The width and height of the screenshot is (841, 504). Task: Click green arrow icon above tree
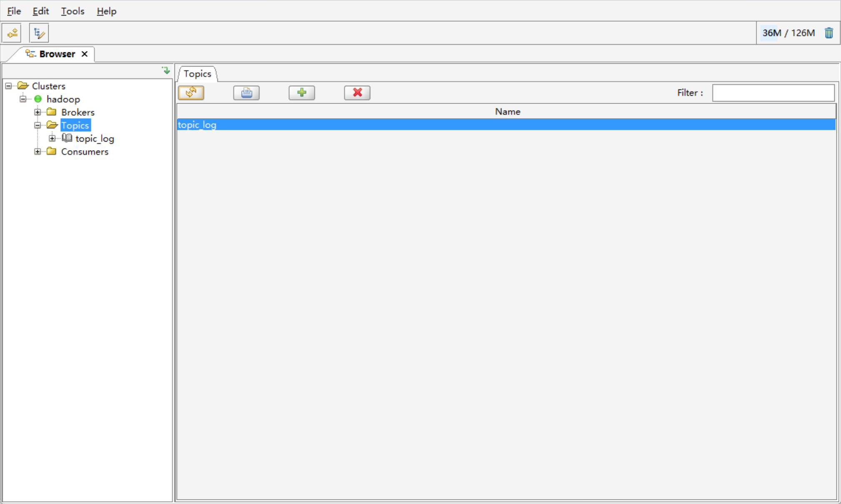point(166,70)
